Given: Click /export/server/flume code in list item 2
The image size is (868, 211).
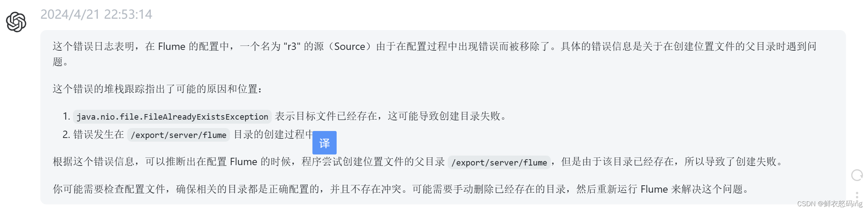Looking at the screenshot, I should pyautogui.click(x=179, y=135).
